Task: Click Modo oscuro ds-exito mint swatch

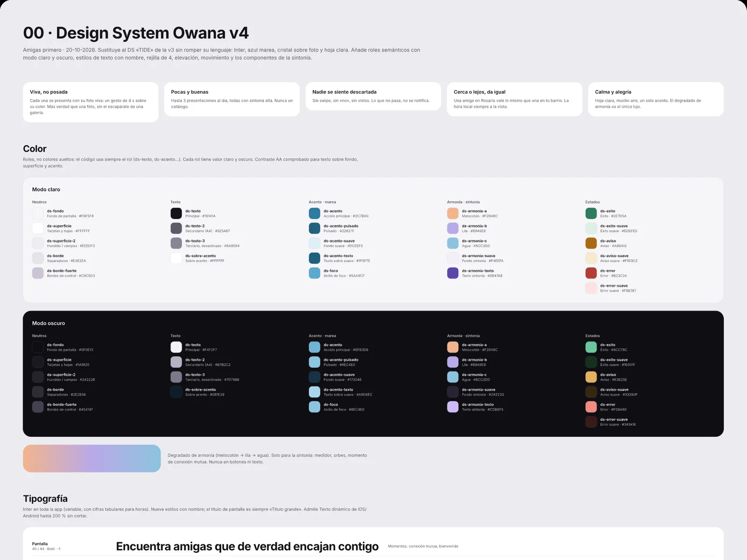Action: point(591,347)
